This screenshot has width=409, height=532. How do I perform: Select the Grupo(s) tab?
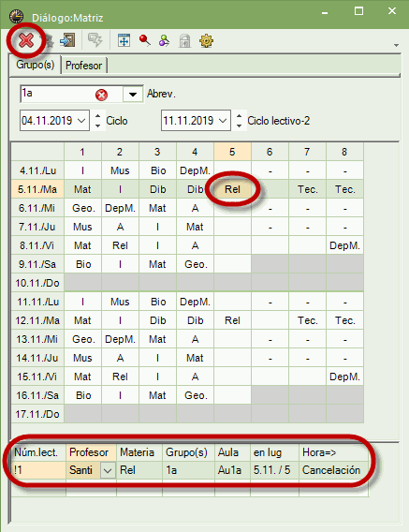pos(36,65)
